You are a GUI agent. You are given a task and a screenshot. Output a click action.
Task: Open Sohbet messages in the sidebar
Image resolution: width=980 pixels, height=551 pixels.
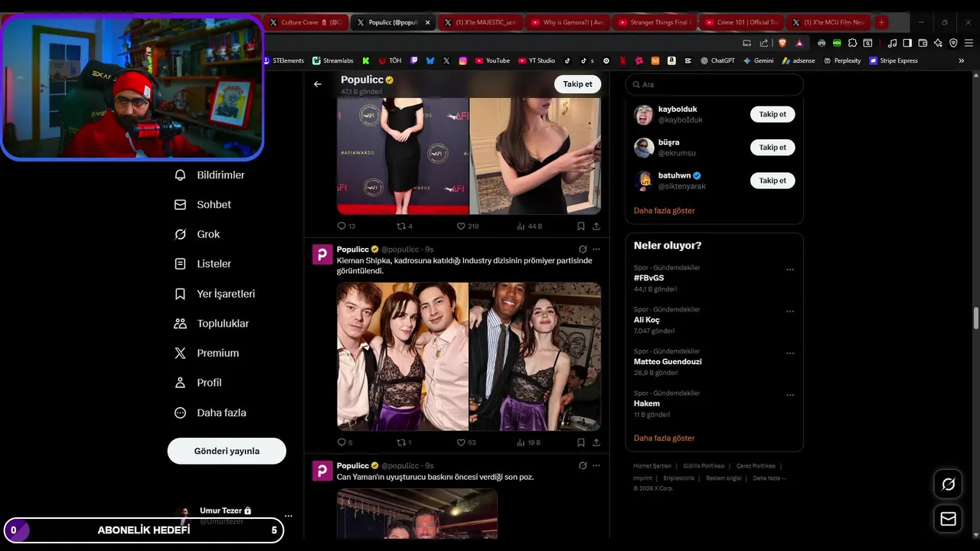203,204
